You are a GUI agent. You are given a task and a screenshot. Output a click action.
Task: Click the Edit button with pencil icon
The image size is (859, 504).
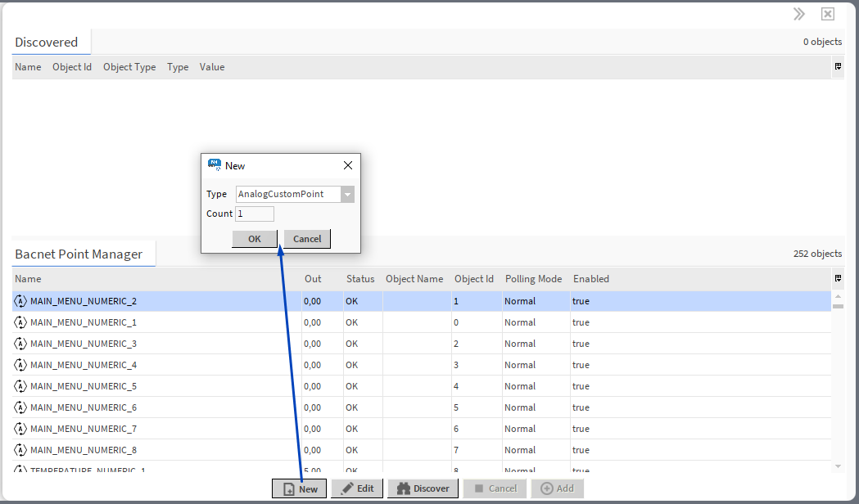click(x=357, y=488)
